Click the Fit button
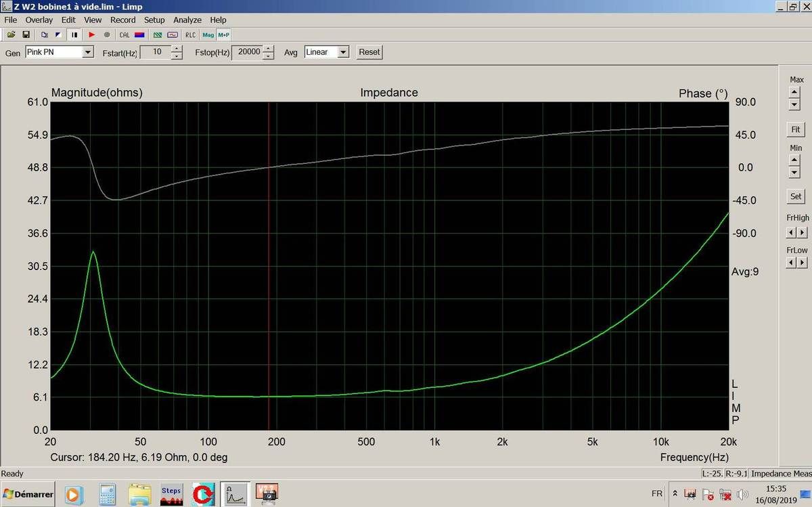 click(x=795, y=129)
